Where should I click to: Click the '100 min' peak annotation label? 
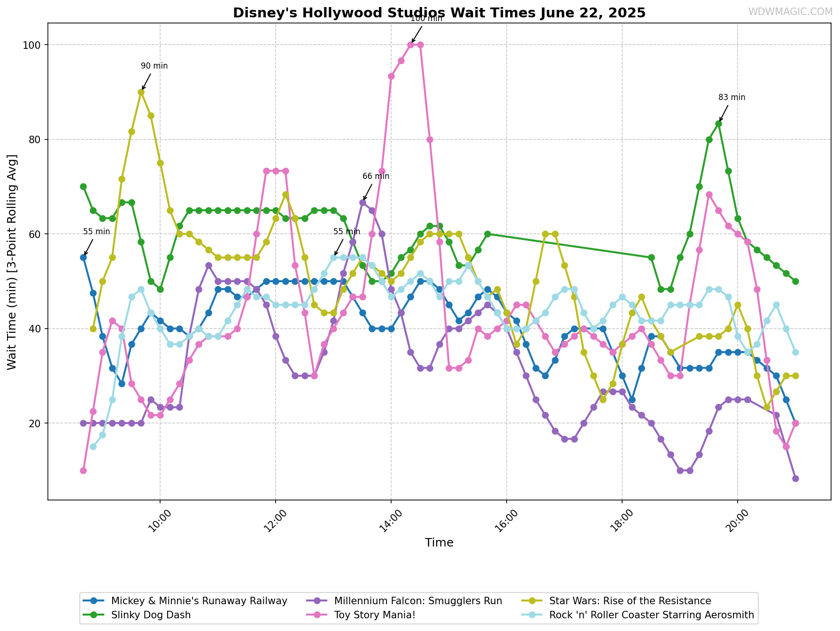(x=426, y=19)
